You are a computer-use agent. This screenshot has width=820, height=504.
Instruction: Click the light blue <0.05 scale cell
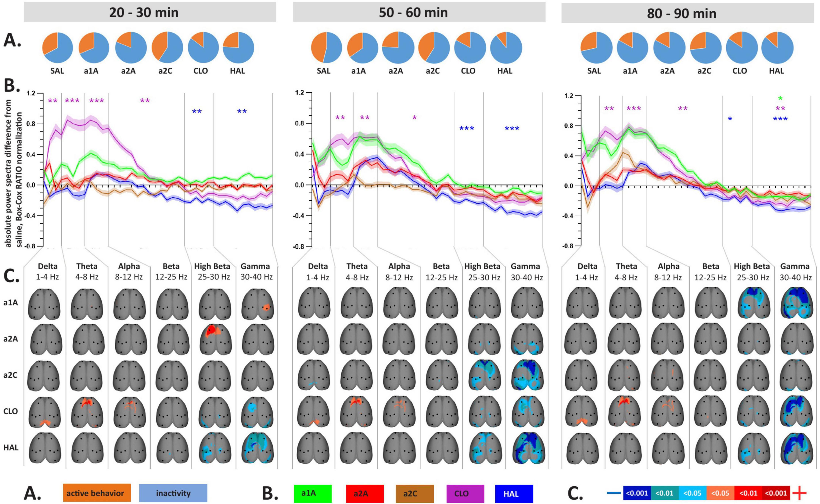pyautogui.click(x=692, y=493)
